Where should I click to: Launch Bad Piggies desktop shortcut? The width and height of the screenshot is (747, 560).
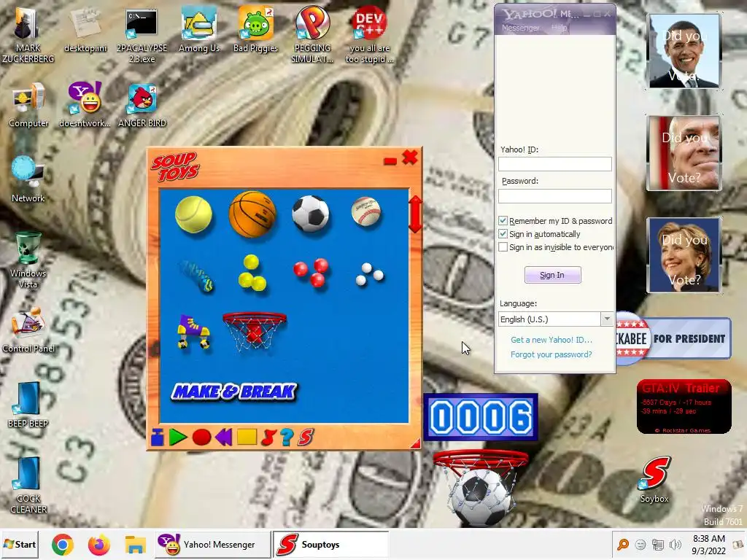(255, 30)
